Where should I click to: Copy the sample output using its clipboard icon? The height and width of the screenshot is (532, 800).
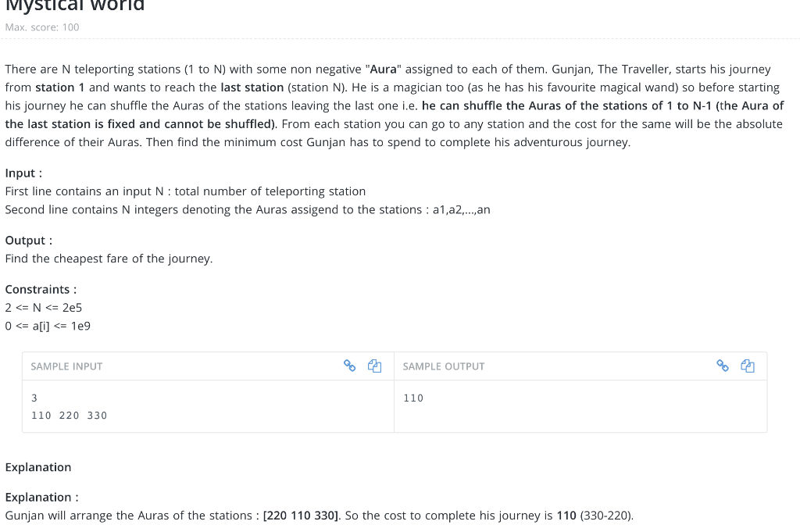pyautogui.click(x=748, y=366)
